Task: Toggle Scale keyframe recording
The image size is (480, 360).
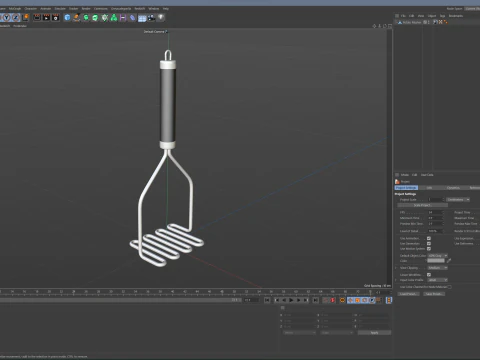Action: 357,300
